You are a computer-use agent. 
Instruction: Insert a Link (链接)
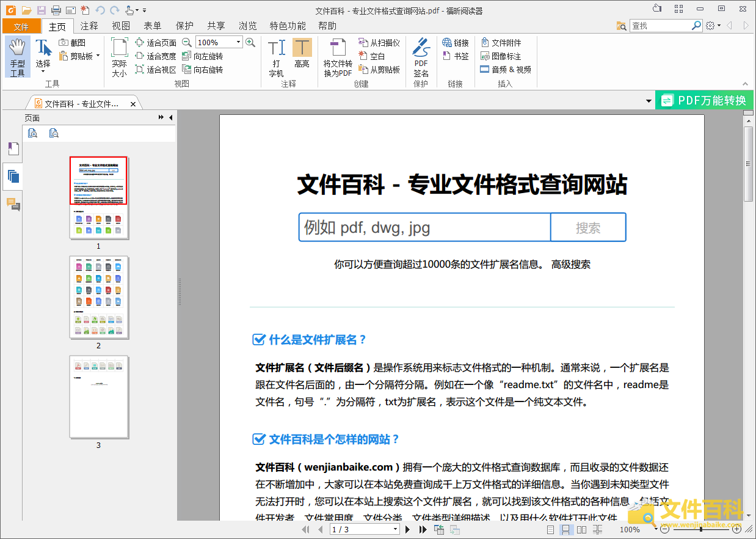click(456, 43)
